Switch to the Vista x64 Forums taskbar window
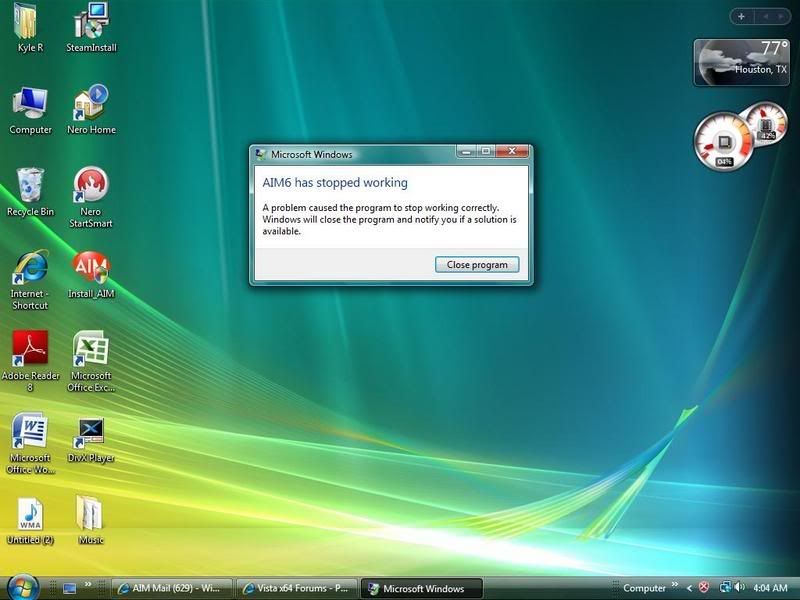This screenshot has height=600, width=800. pos(297,588)
